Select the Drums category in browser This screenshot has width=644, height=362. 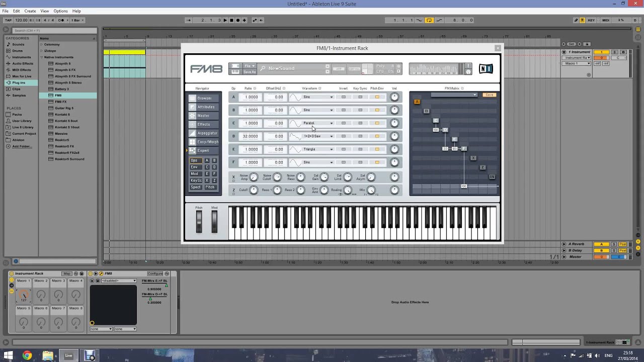(17, 51)
